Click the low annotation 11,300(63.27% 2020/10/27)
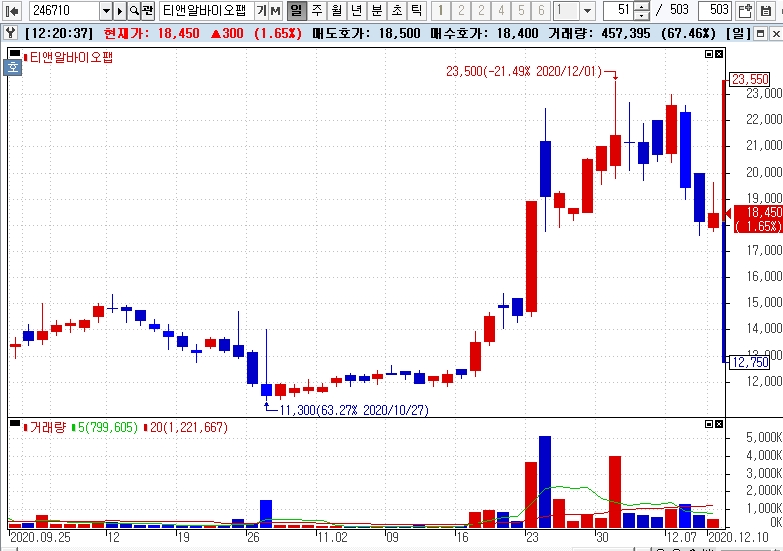 click(354, 410)
